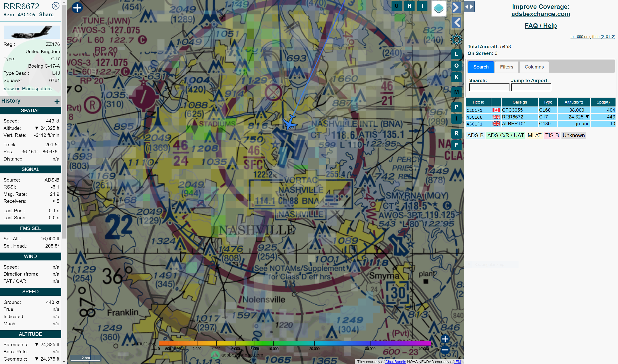
Task: Toggle the R map option button
Action: pos(456,134)
